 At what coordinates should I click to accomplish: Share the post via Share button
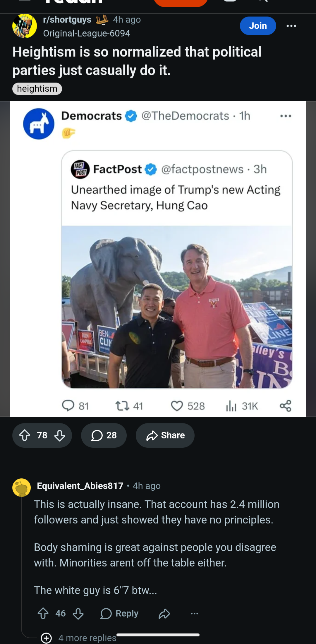pos(165,435)
